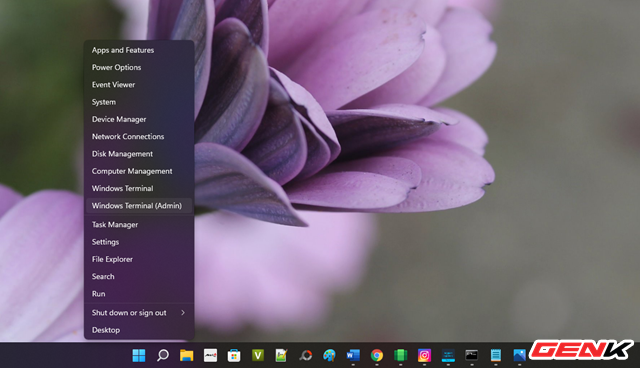Image resolution: width=640 pixels, height=368 pixels.
Task: Open Disk Management entry
Action: pos(139,154)
